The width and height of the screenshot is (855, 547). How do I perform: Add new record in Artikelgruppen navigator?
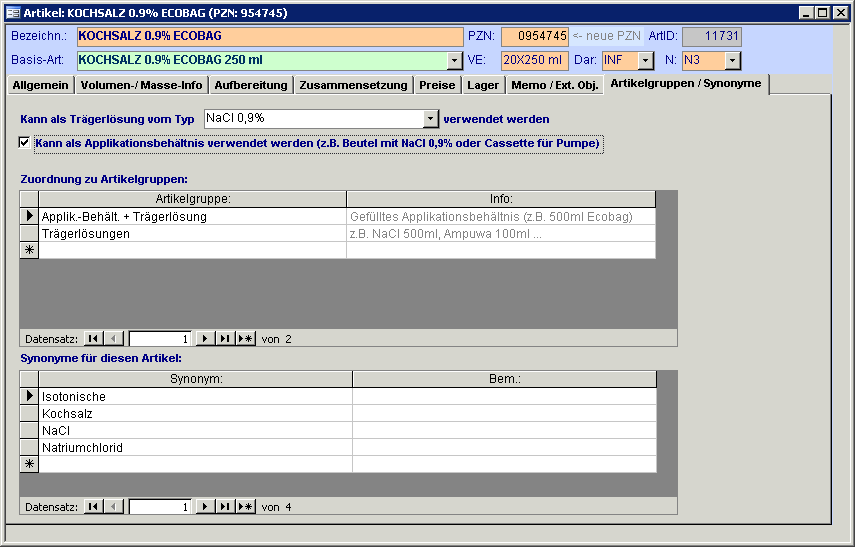(246, 339)
